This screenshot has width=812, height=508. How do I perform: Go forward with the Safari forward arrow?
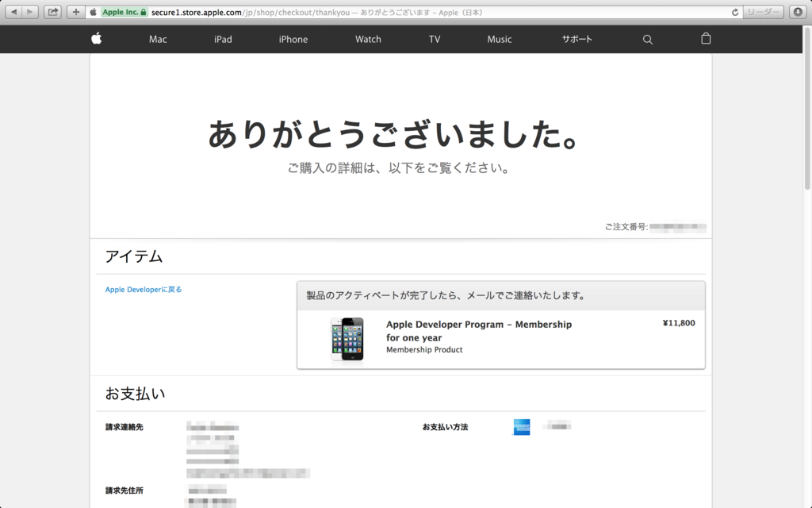tap(30, 12)
